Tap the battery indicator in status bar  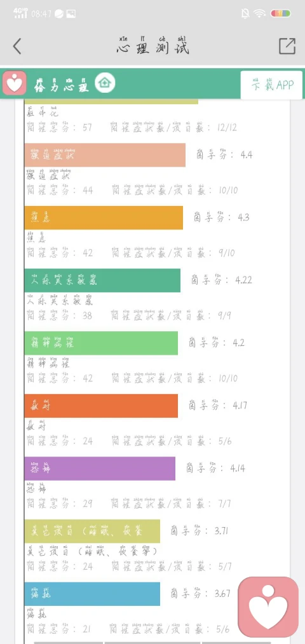[x=281, y=13]
